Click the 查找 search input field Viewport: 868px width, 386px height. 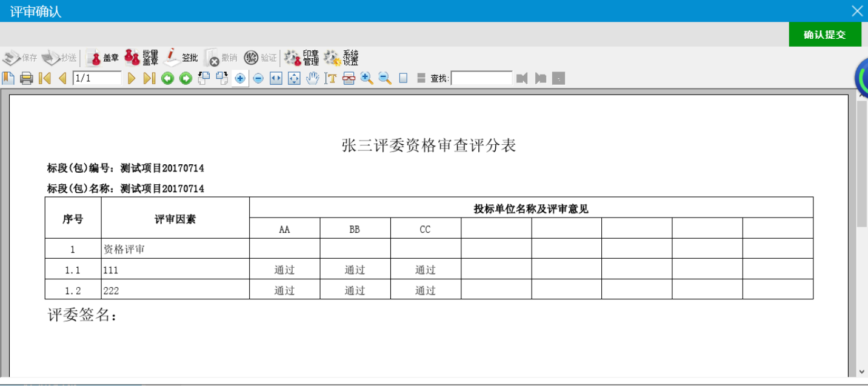481,78
